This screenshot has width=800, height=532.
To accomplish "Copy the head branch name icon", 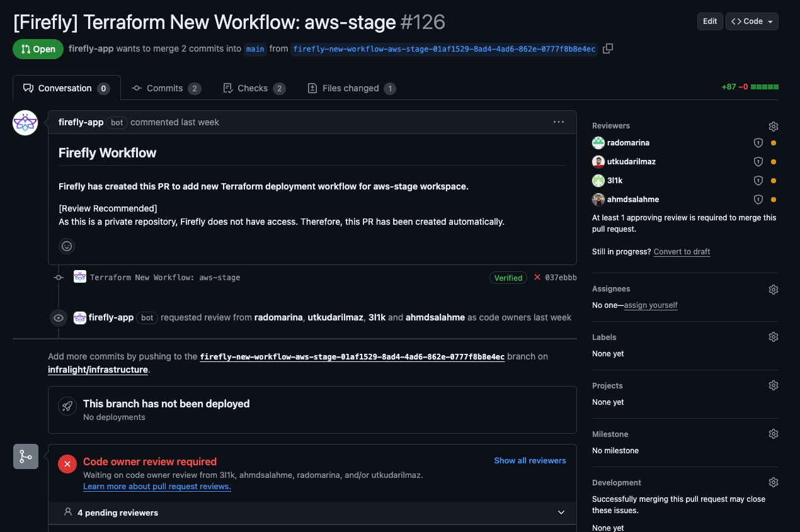I will point(608,48).
